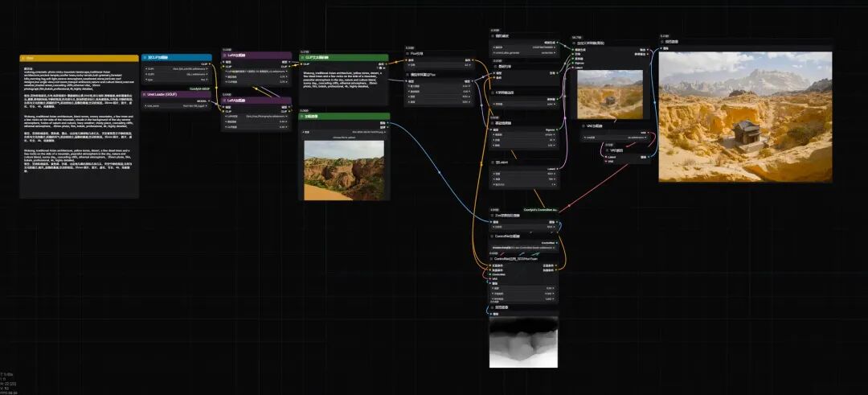Adjust the model strength value in the first LoRA loader
This screenshot has height=395, width=868.
(256, 76)
